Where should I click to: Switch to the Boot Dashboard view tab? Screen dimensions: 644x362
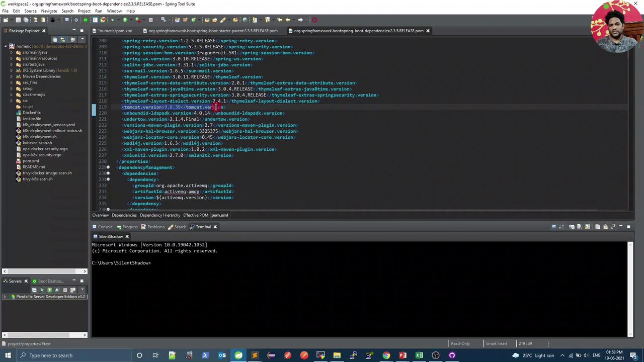[48, 281]
